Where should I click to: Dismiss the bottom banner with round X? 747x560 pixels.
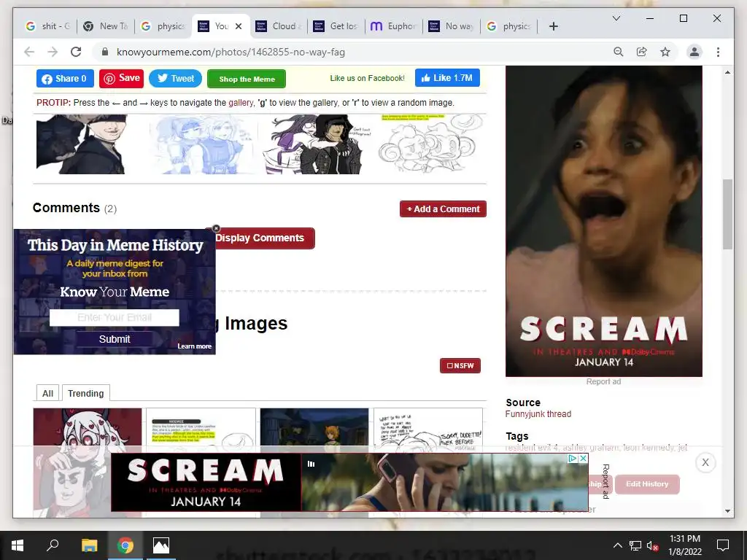tap(705, 462)
